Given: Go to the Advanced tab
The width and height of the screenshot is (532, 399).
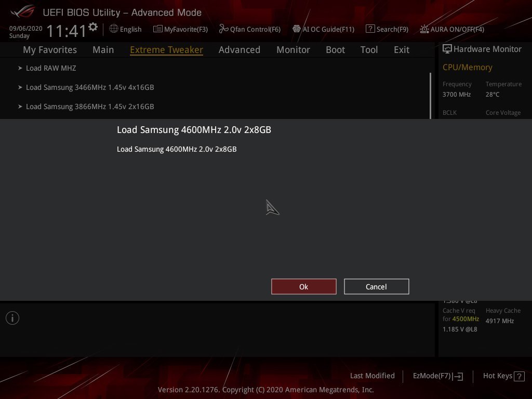Looking at the screenshot, I should point(240,50).
